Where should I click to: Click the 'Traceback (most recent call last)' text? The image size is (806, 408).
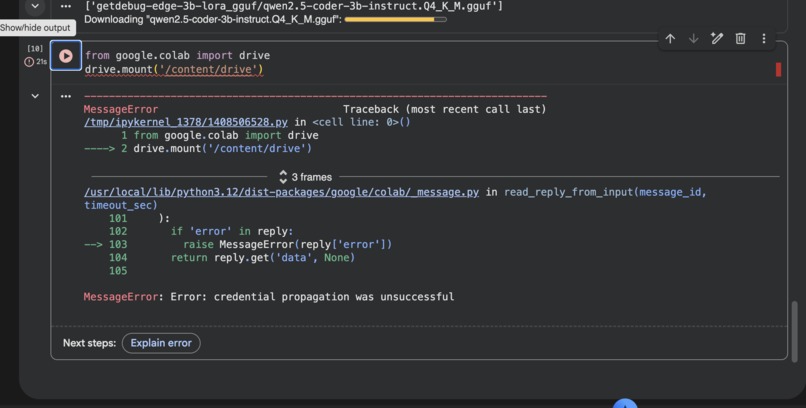pyautogui.click(x=445, y=109)
